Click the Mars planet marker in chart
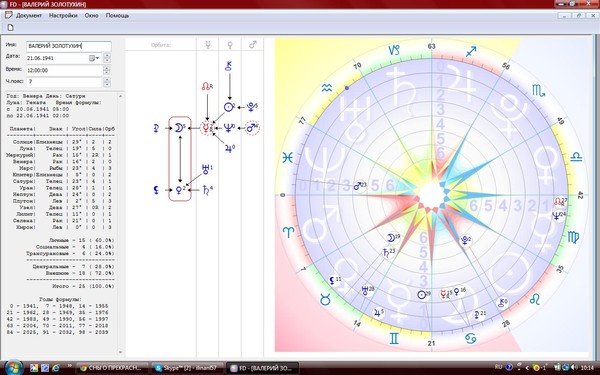 (358, 186)
